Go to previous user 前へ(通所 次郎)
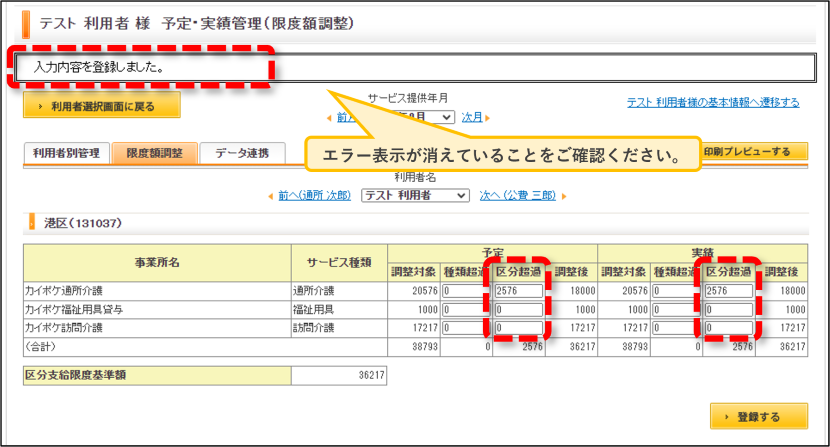Image resolution: width=830 pixels, height=447 pixels. (x=314, y=195)
